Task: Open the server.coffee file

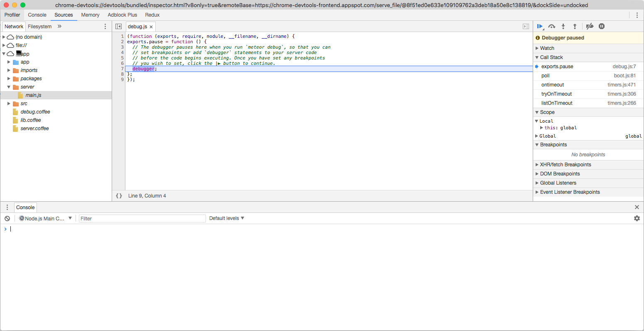Action: click(x=34, y=128)
